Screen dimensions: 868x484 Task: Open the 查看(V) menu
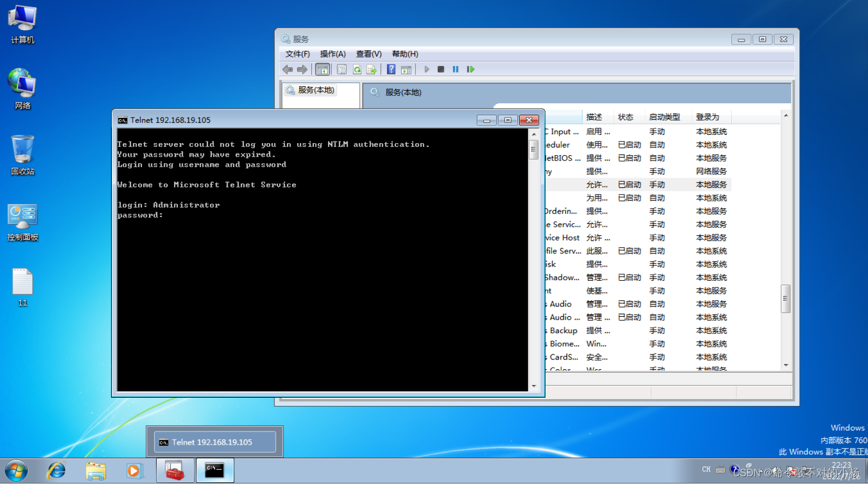click(x=368, y=54)
